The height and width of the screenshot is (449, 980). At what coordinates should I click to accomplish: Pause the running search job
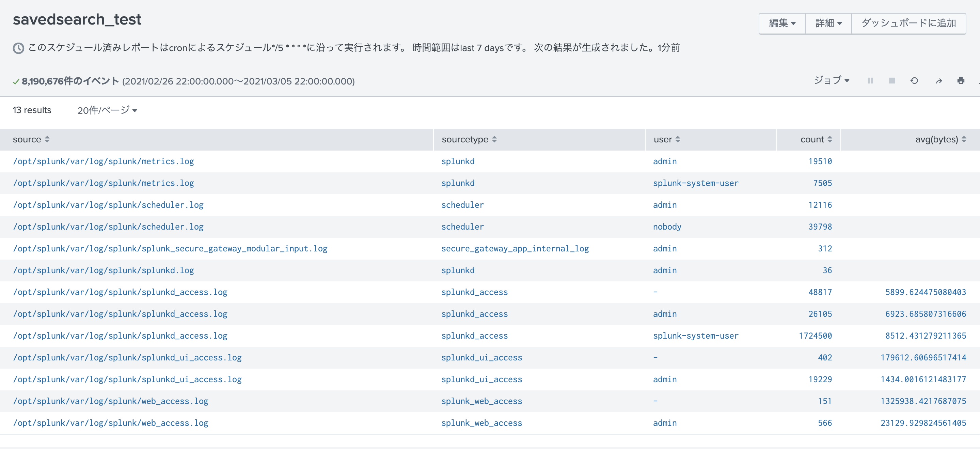point(870,81)
